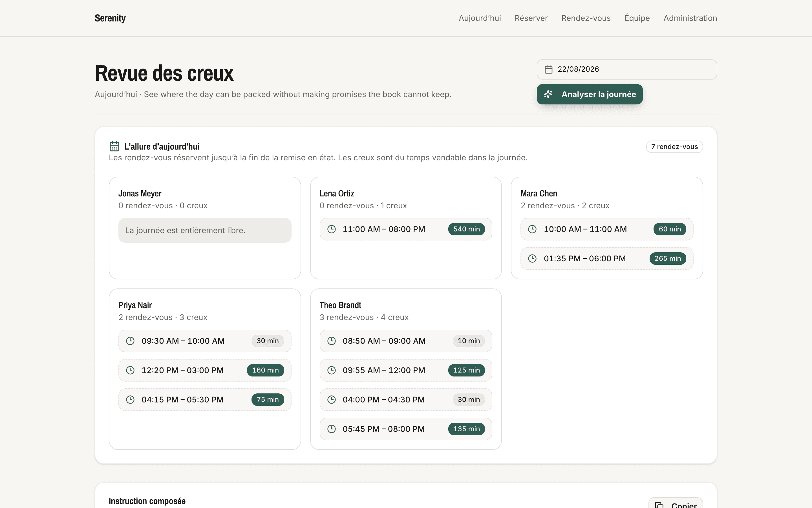The width and height of the screenshot is (812, 508).
Task: Click the sparkle icon on Analyser button
Action: click(x=548, y=95)
